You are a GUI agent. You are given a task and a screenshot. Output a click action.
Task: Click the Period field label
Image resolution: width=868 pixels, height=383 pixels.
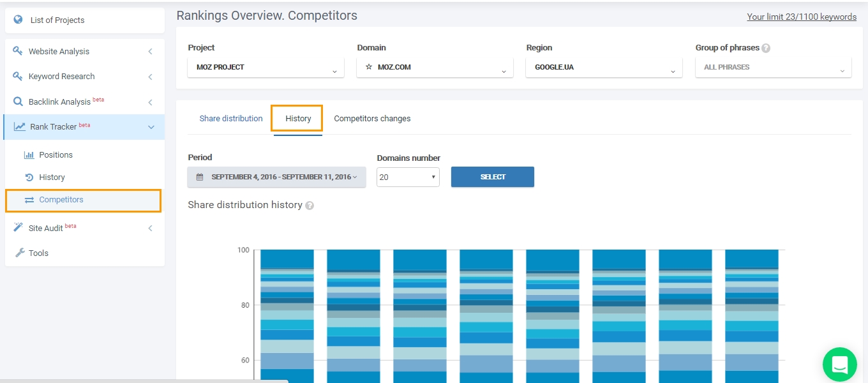[200, 157]
